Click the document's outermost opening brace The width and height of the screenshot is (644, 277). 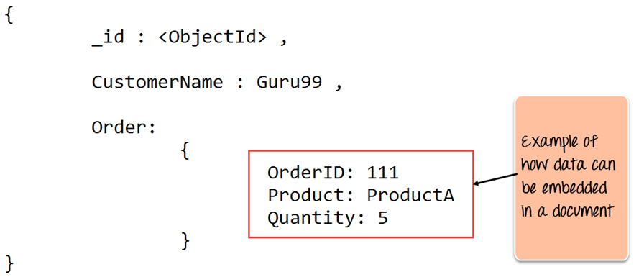pos(9,15)
